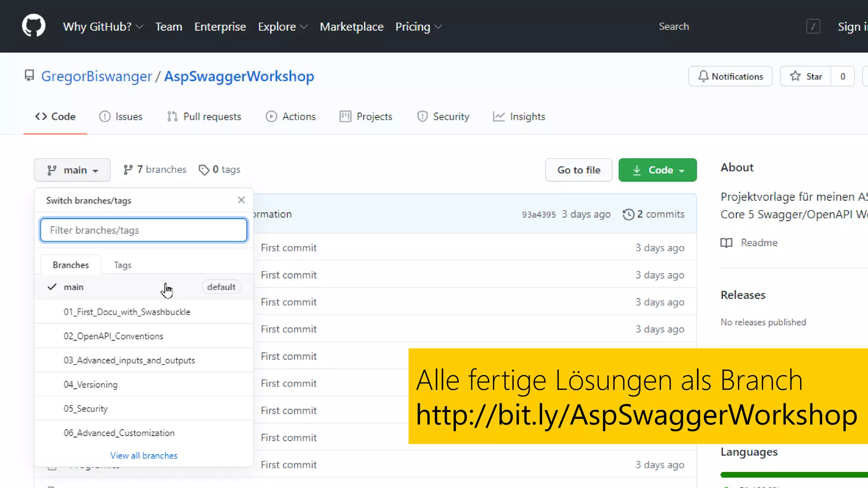Open the Marketplace link
Screen dimensions: 868x488
pos(351,27)
